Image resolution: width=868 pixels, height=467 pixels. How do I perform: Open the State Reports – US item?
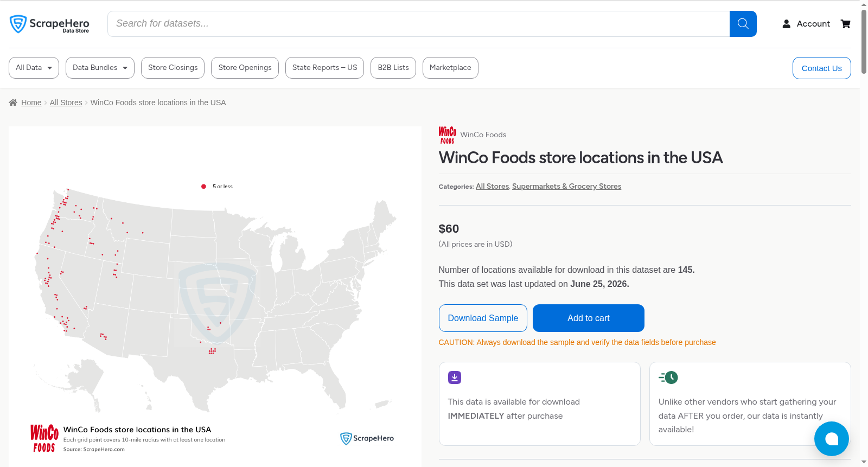(324, 68)
